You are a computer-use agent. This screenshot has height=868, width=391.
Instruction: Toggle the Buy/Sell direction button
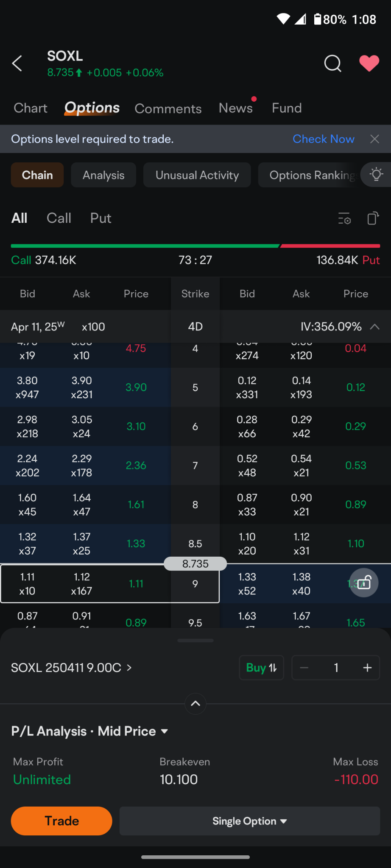(262, 668)
